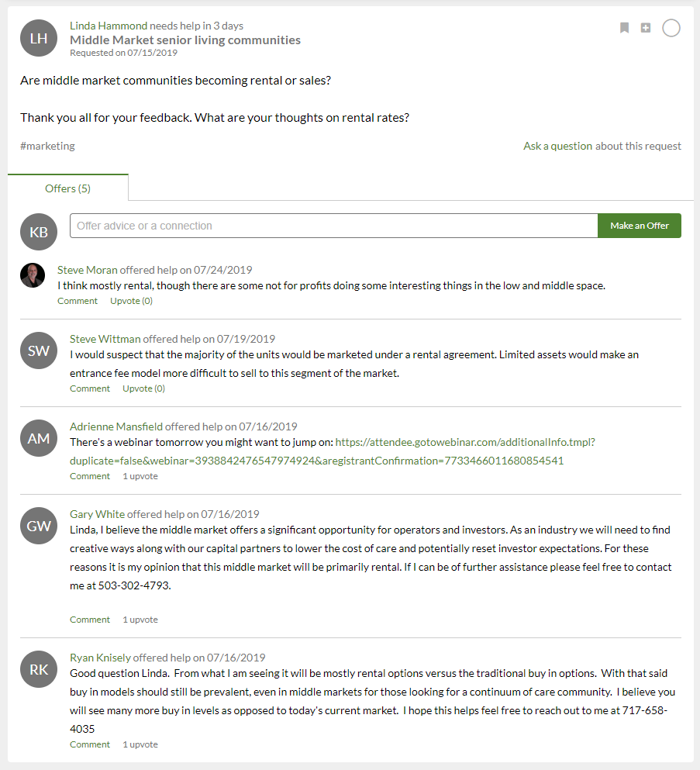Open Linda Hammond's LH avatar
Screen dimensions: 700x770
tap(39, 38)
